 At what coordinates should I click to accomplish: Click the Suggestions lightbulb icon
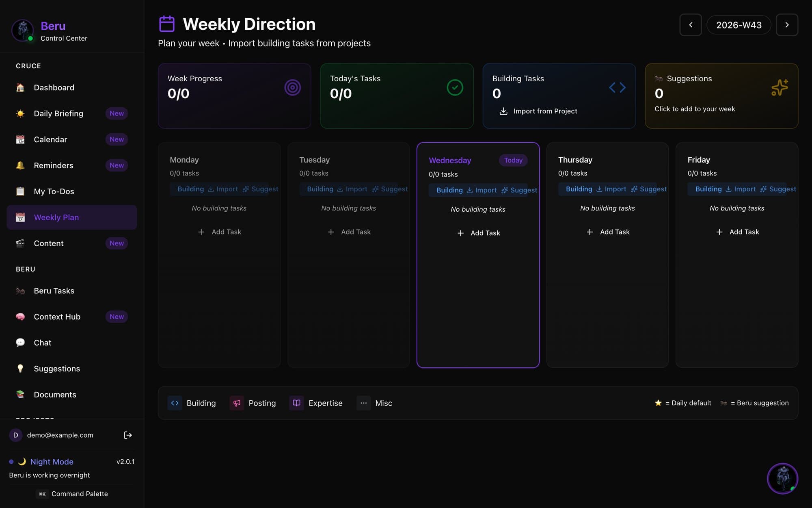tap(20, 369)
